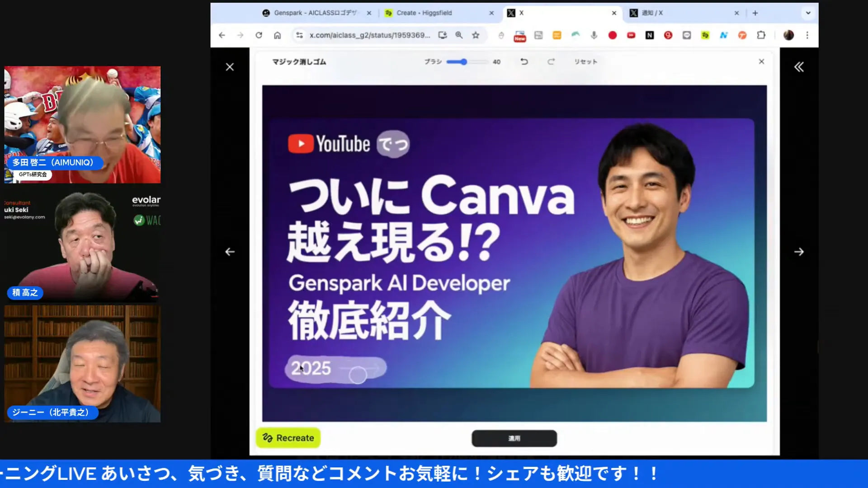Click the リセット reset button

pos(585,62)
